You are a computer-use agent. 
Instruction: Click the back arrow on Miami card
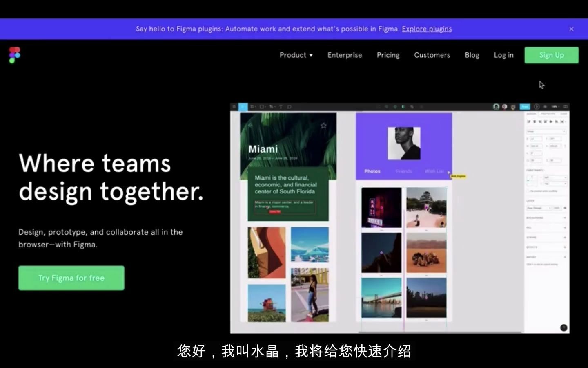[x=250, y=126]
